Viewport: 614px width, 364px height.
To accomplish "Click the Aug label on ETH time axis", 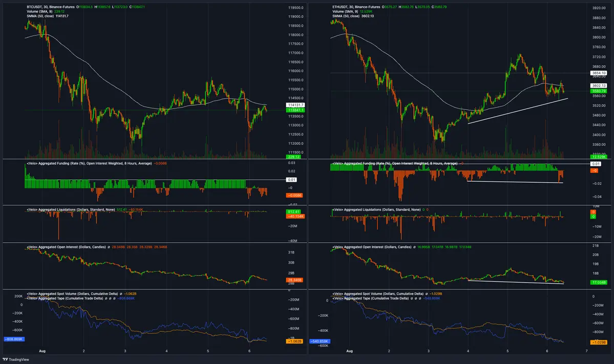I will [350, 351].
